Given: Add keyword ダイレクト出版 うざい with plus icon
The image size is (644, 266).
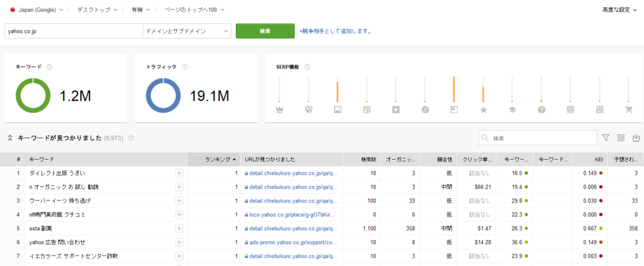Looking at the screenshot, I should tap(179, 173).
